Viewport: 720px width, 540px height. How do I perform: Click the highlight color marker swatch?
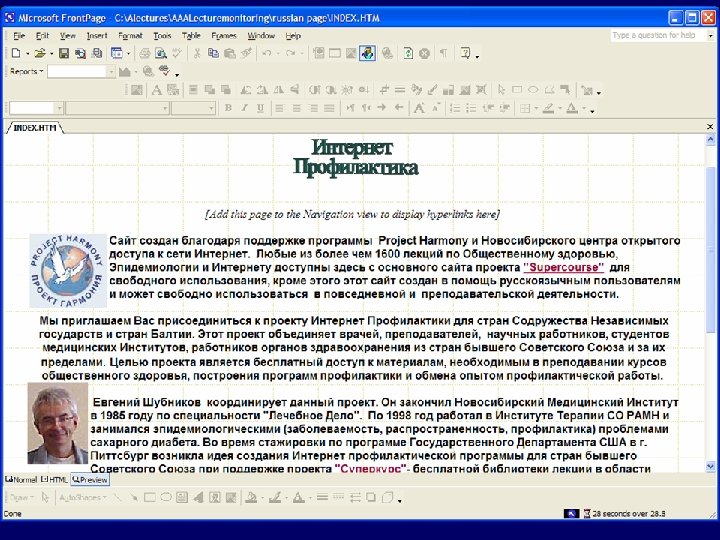click(x=548, y=108)
